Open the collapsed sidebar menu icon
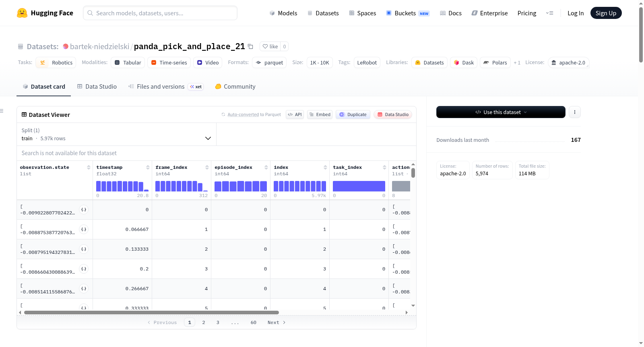Screen dimensions: 644x347 pos(2,111)
